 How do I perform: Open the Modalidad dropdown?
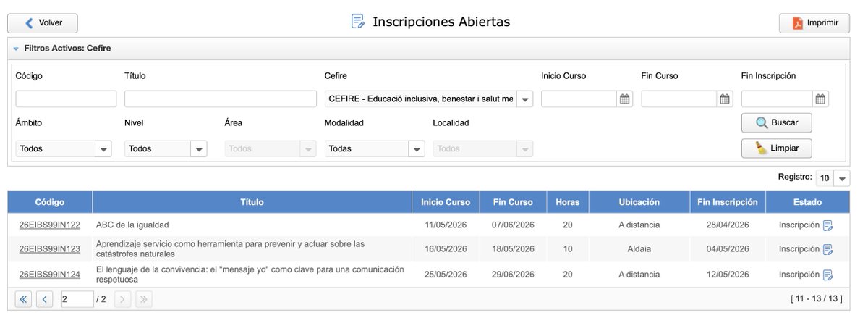coord(416,148)
